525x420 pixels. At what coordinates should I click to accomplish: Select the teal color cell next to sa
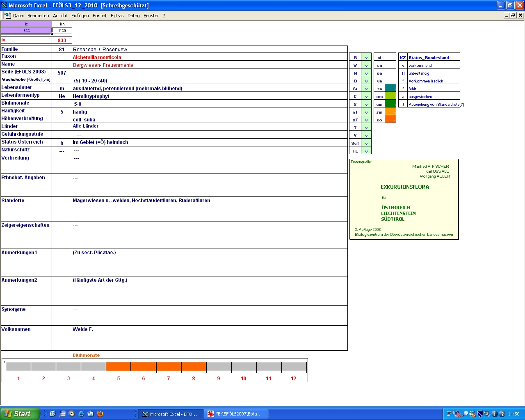[x=390, y=88]
